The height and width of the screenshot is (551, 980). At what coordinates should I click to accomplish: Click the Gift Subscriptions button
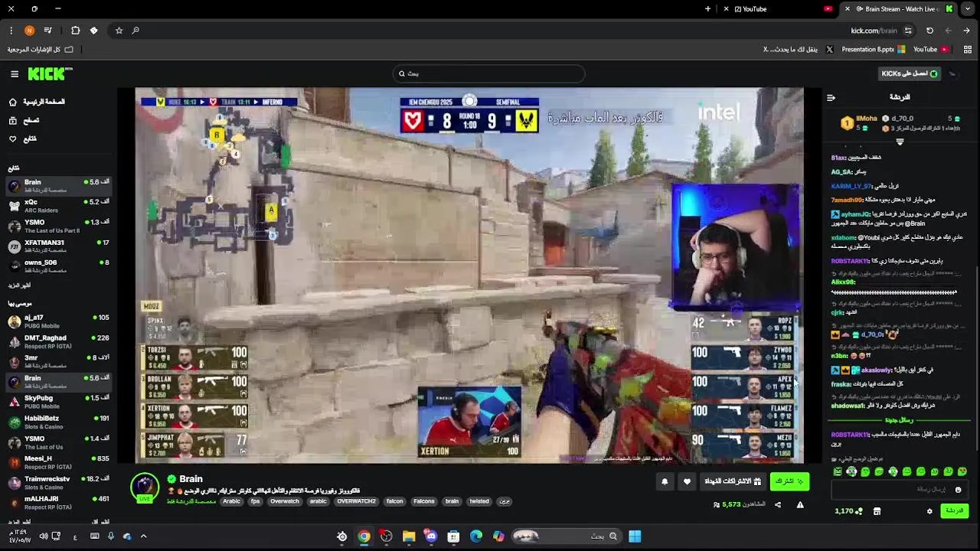click(x=733, y=481)
